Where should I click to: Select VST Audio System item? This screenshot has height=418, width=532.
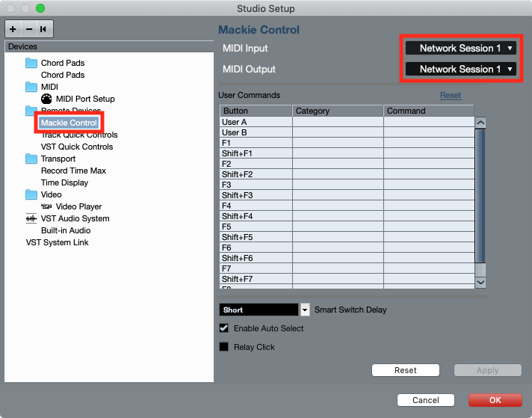point(75,218)
